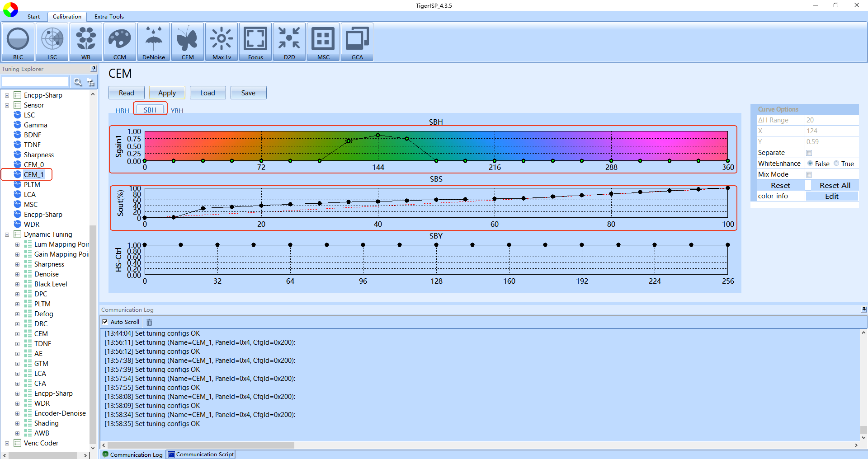The image size is (868, 459).
Task: Select the Max Lv brightness icon
Action: coord(222,42)
